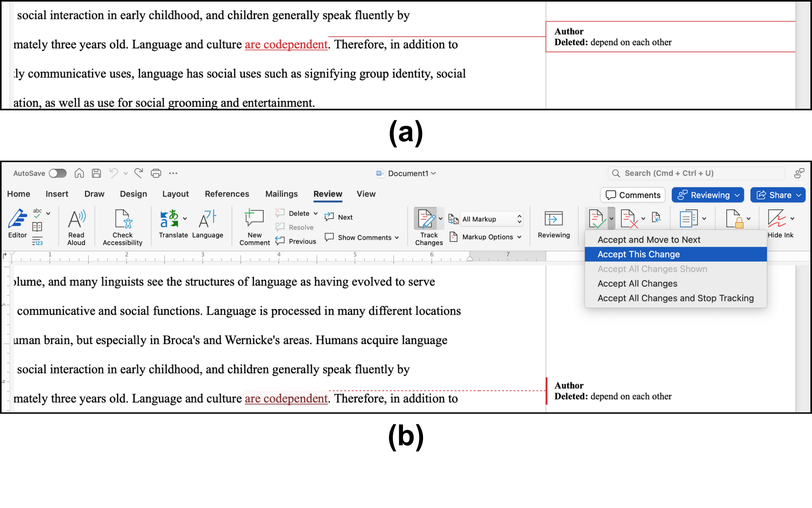Click the Protect document lock icon
The image size is (812, 508).
click(734, 218)
